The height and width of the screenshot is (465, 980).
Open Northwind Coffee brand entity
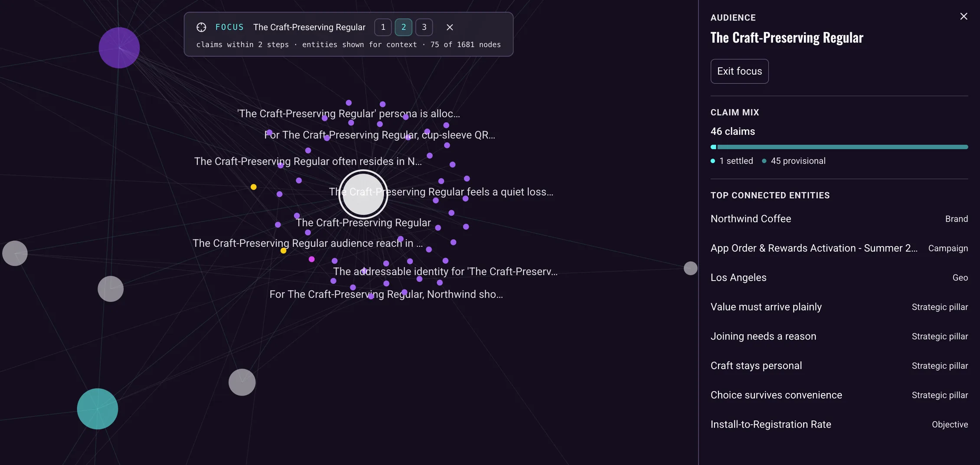839,219
